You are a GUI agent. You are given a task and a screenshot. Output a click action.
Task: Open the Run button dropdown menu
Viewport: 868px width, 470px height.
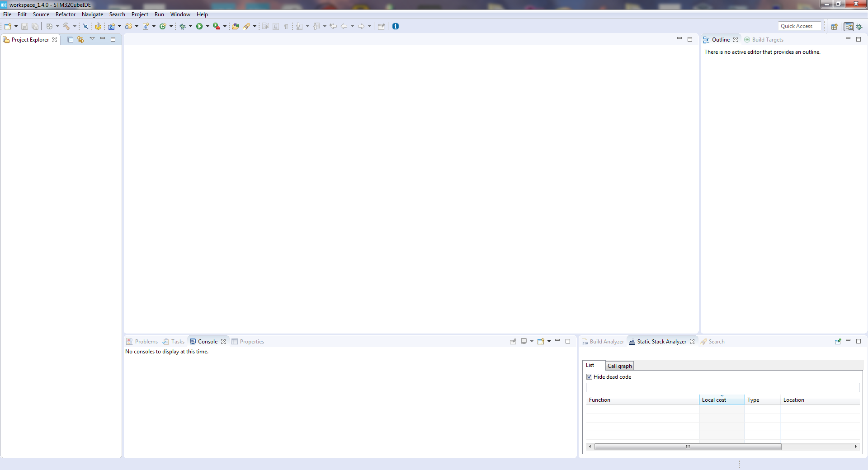tap(208, 26)
